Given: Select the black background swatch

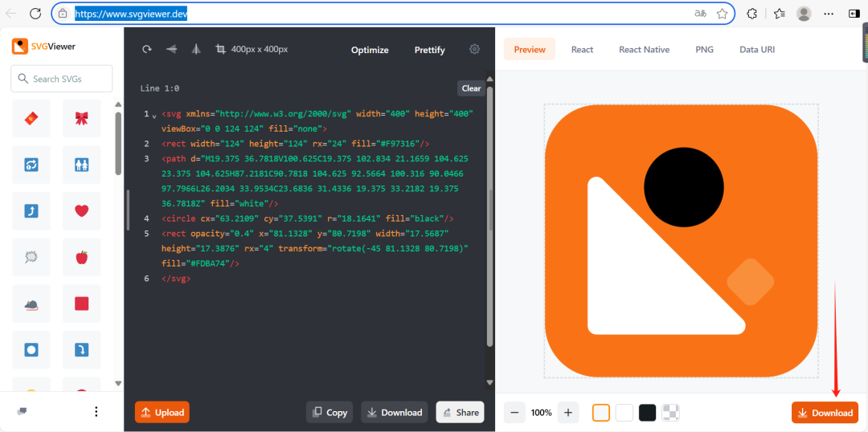Looking at the screenshot, I should tap(648, 412).
